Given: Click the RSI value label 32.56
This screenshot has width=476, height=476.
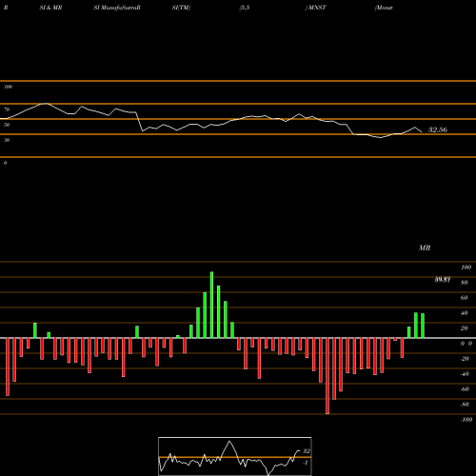Looking at the screenshot, I should [x=438, y=129].
